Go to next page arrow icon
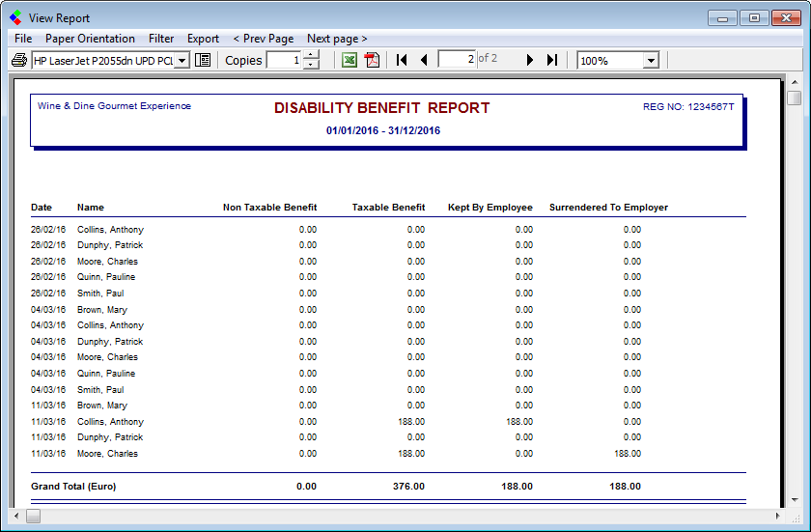This screenshot has width=811, height=532. pos(530,61)
